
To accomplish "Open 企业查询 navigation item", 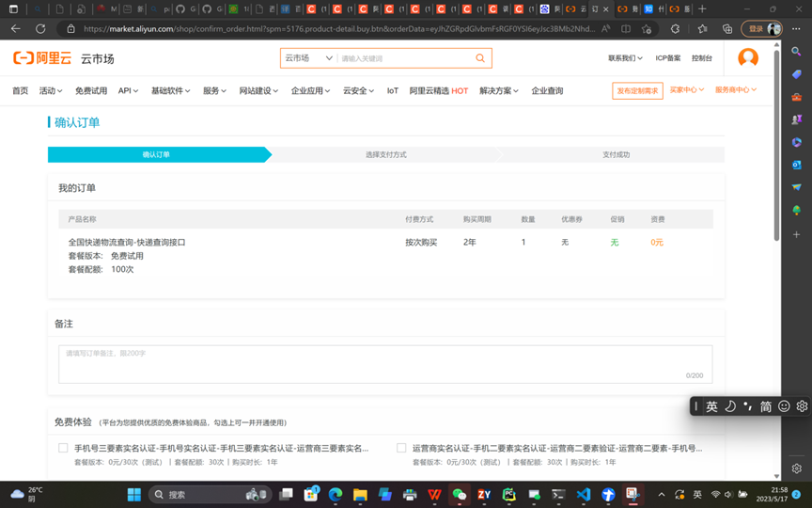I will [547, 90].
